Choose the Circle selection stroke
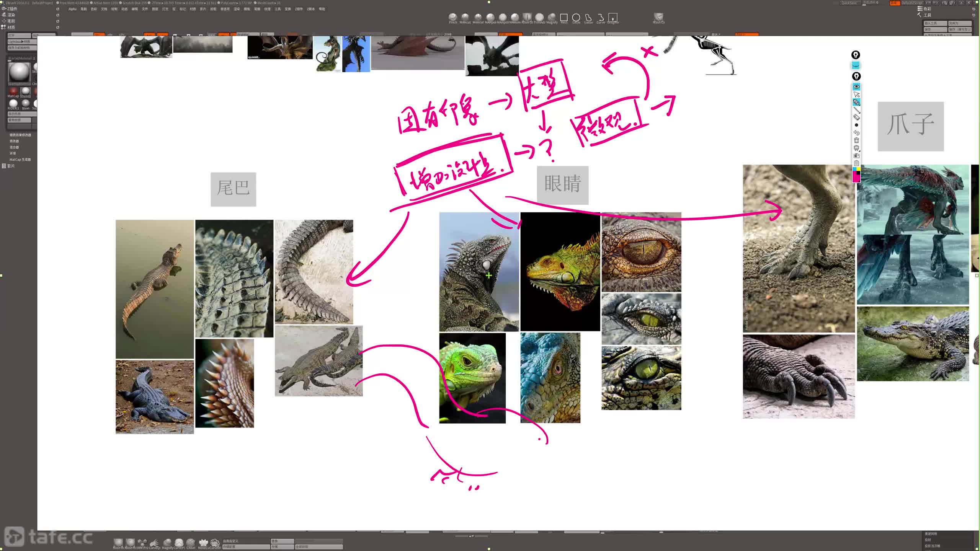The height and width of the screenshot is (551, 980). [x=576, y=18]
